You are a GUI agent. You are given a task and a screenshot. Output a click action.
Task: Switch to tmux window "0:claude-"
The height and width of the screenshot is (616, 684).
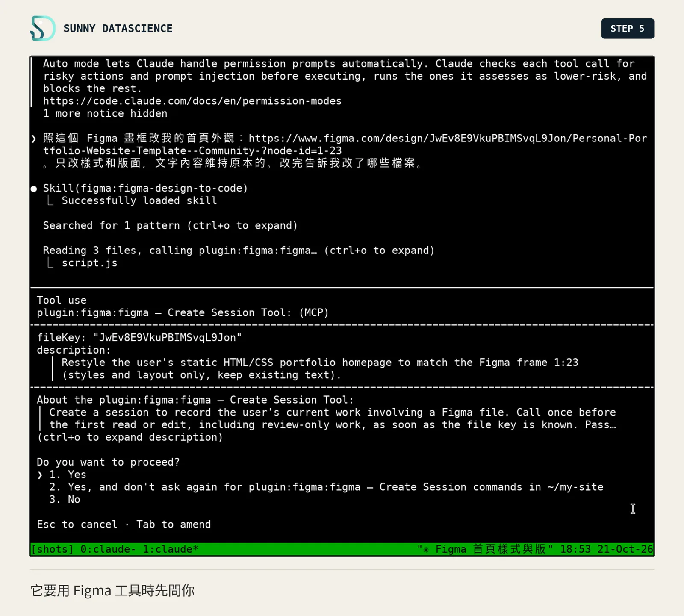click(108, 549)
